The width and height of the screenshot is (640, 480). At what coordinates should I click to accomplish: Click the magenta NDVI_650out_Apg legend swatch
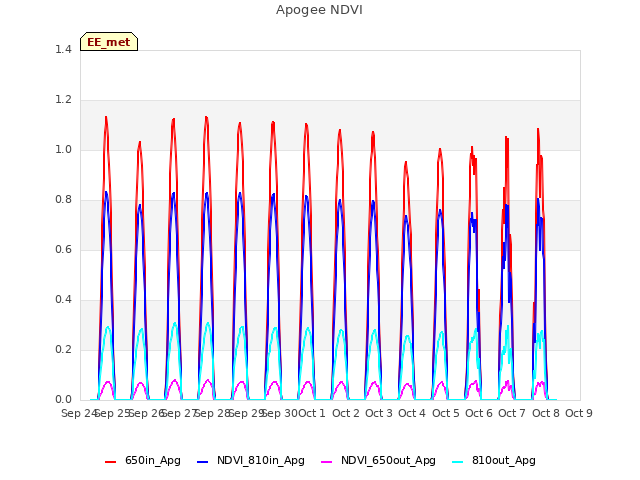point(327,462)
